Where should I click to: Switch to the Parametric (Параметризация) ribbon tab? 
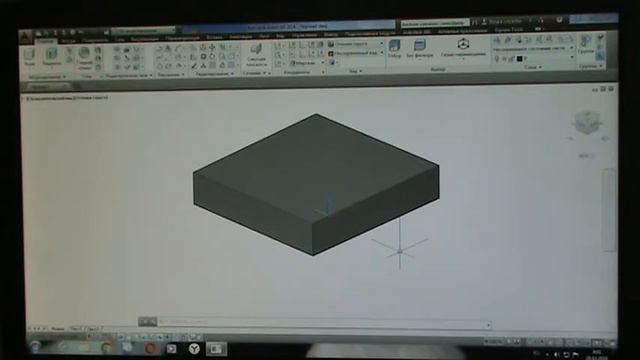click(x=182, y=38)
